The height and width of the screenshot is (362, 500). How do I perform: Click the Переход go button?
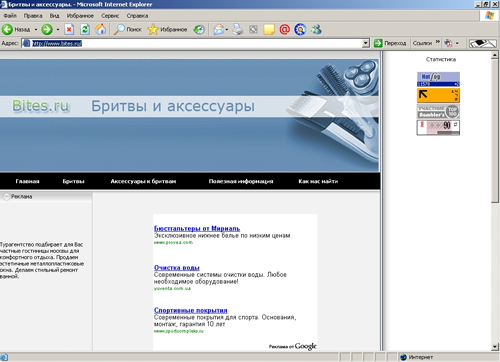pyautogui.click(x=390, y=43)
